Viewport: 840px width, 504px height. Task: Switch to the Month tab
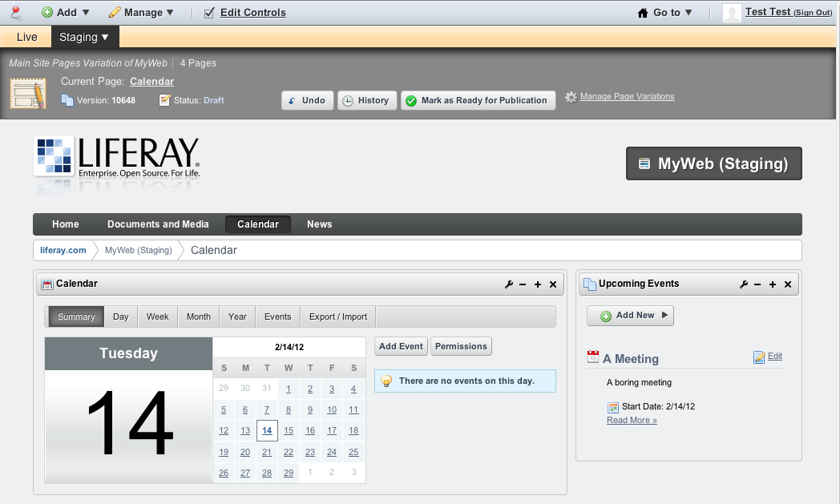[x=199, y=317]
